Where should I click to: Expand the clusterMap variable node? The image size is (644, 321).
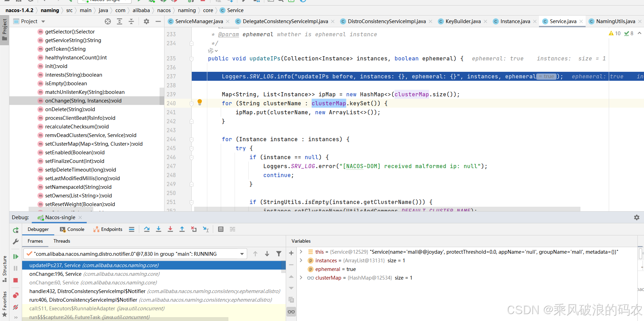(301, 278)
